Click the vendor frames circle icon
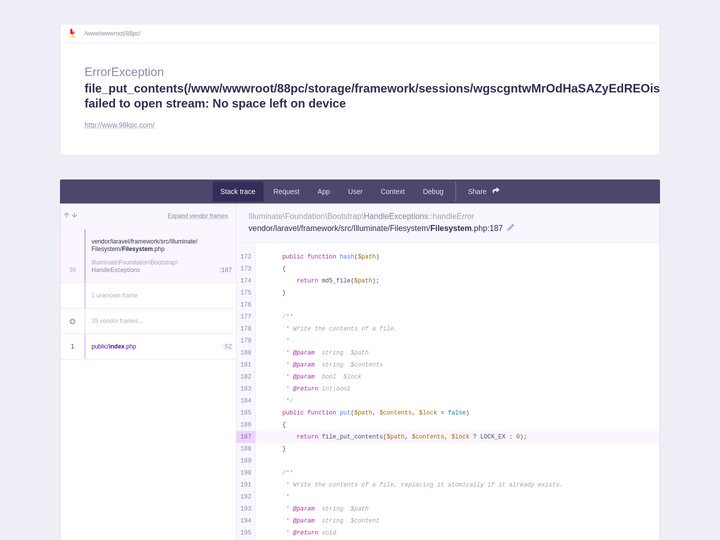Screen dimensions: 720x540 [x=73, y=321]
